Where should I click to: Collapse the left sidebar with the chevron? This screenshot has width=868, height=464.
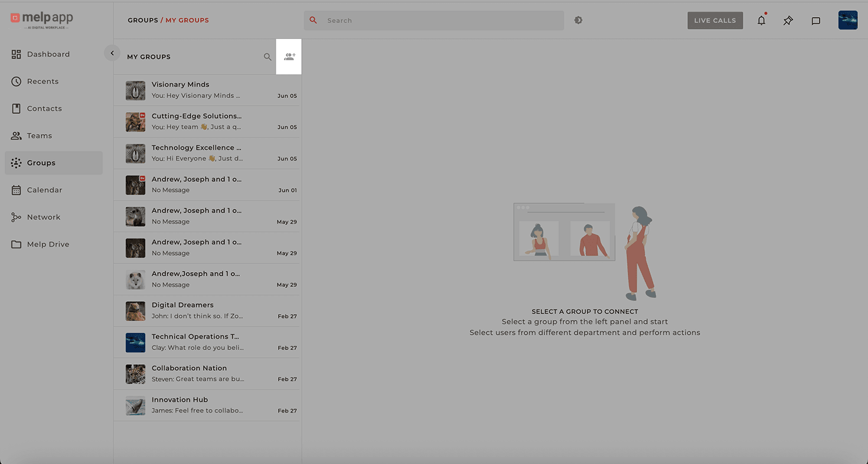click(112, 53)
